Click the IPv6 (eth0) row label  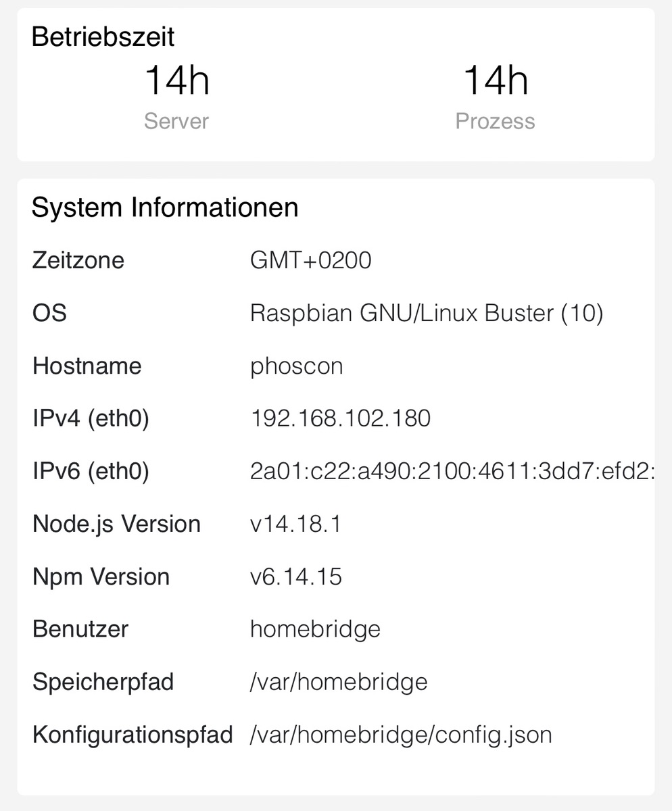coord(91,471)
